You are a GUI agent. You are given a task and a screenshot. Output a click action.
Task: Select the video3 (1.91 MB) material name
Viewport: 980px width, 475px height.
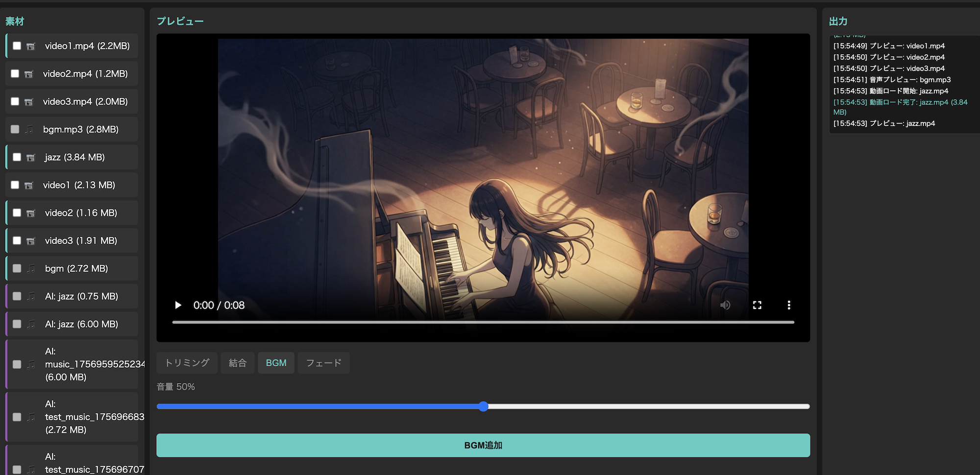click(x=81, y=241)
